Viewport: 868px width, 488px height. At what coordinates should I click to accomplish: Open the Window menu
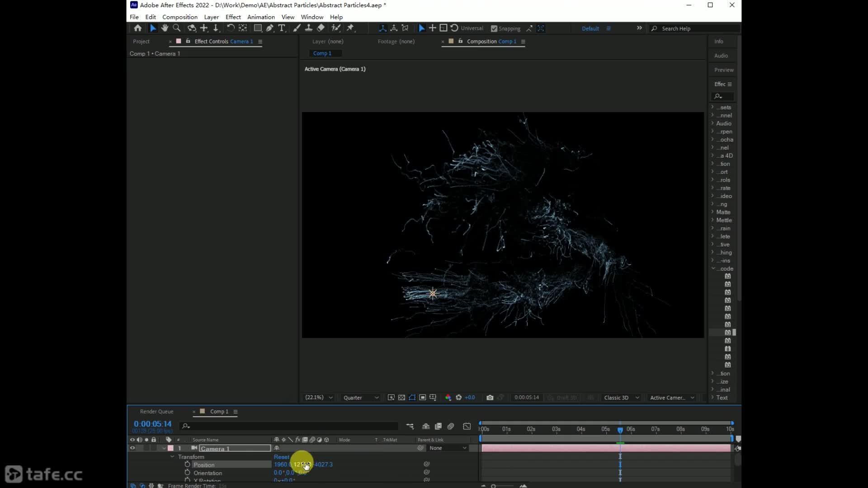click(x=312, y=17)
